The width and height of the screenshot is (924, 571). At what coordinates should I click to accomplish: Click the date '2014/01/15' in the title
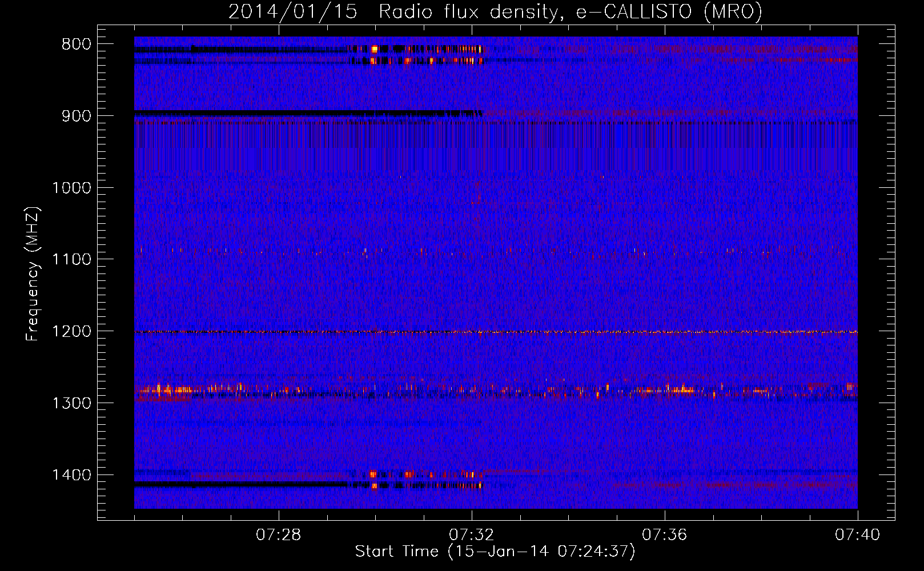[x=293, y=11]
